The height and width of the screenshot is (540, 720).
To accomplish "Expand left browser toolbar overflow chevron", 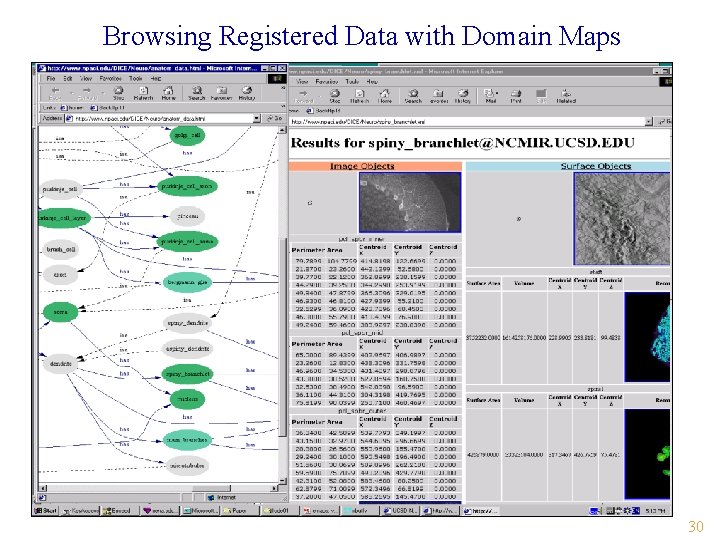I will pyautogui.click(x=282, y=89).
